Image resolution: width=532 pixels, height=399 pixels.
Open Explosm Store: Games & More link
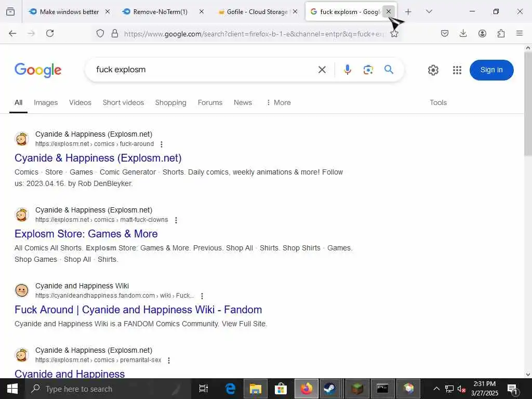[86, 234]
